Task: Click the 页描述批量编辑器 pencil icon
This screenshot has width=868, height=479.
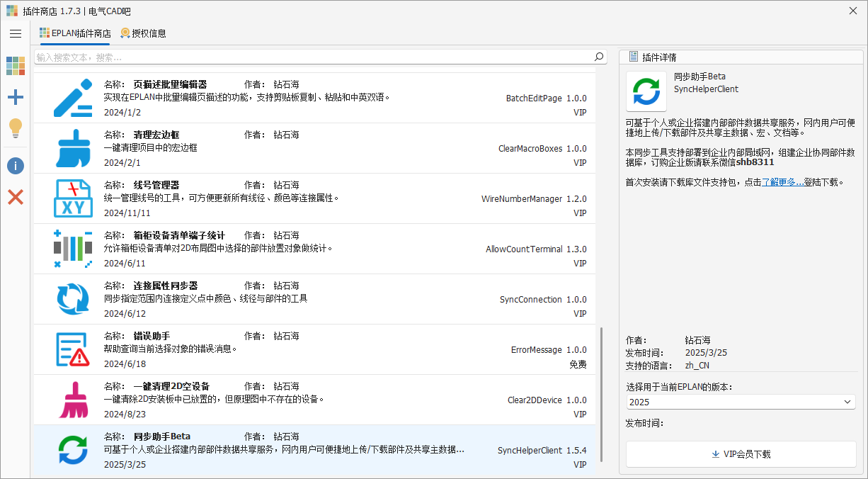Action: [x=73, y=98]
